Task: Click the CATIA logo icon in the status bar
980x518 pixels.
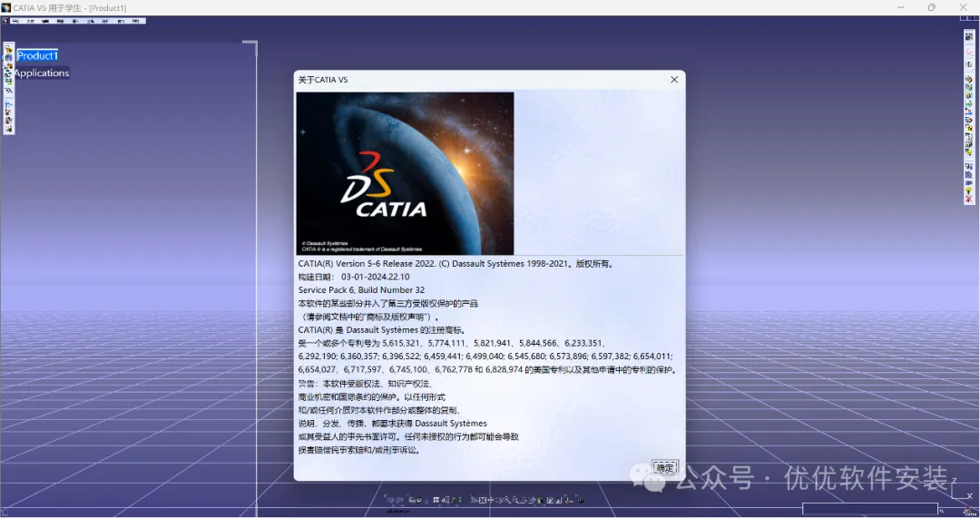Action: (x=967, y=511)
